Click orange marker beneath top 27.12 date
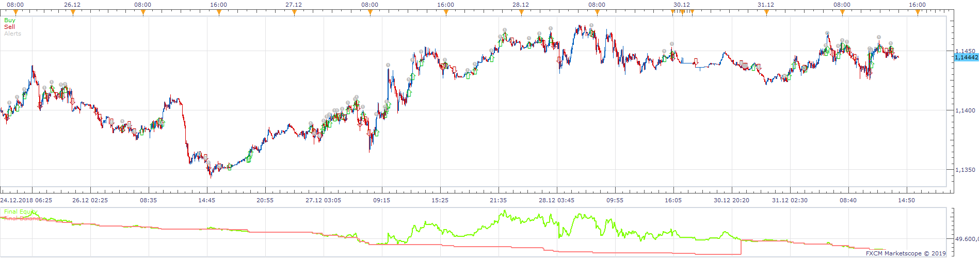 tap(294, 13)
